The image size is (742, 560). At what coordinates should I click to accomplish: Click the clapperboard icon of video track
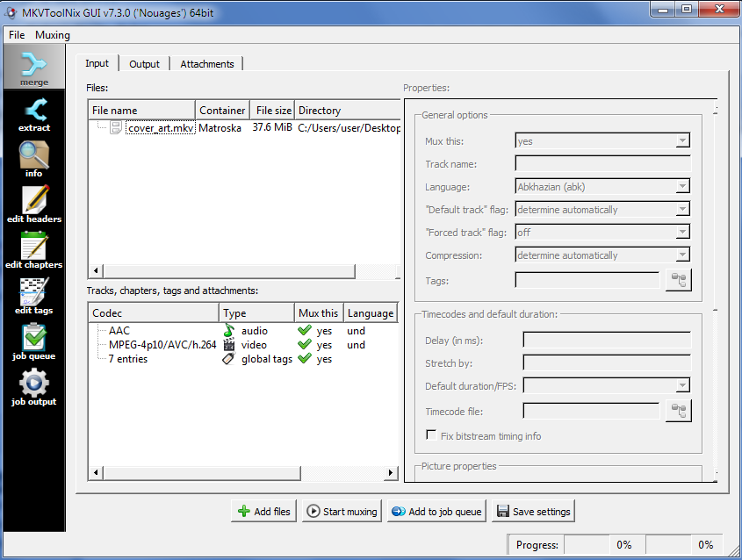[229, 345]
